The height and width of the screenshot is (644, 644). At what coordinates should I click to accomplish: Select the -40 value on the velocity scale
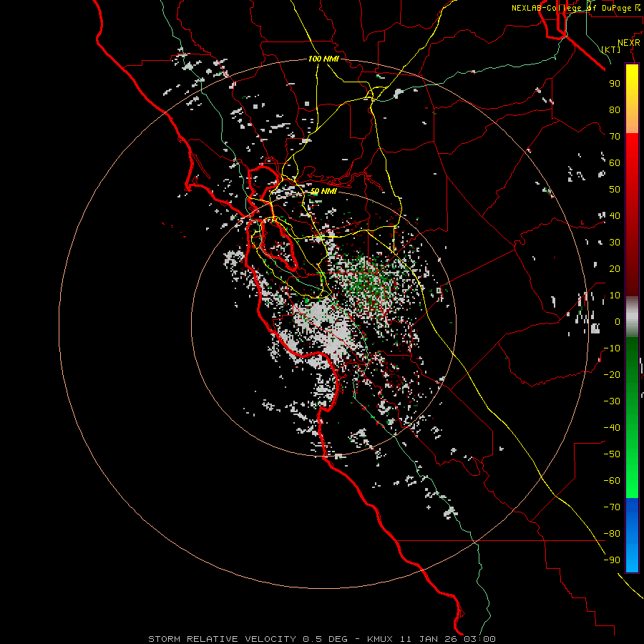[612, 428]
